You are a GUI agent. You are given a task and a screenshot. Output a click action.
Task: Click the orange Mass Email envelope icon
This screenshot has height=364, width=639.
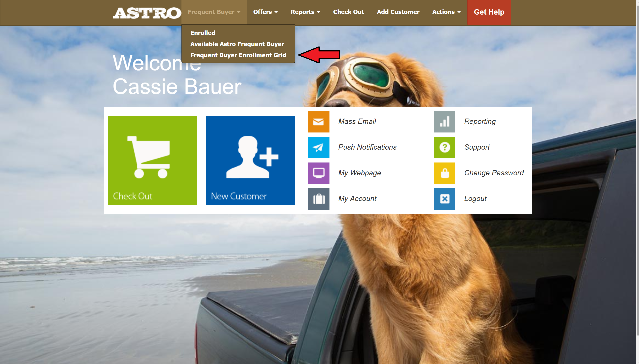point(318,122)
